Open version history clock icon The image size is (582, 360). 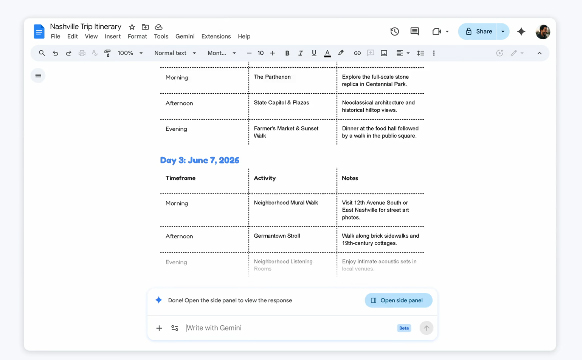click(395, 32)
